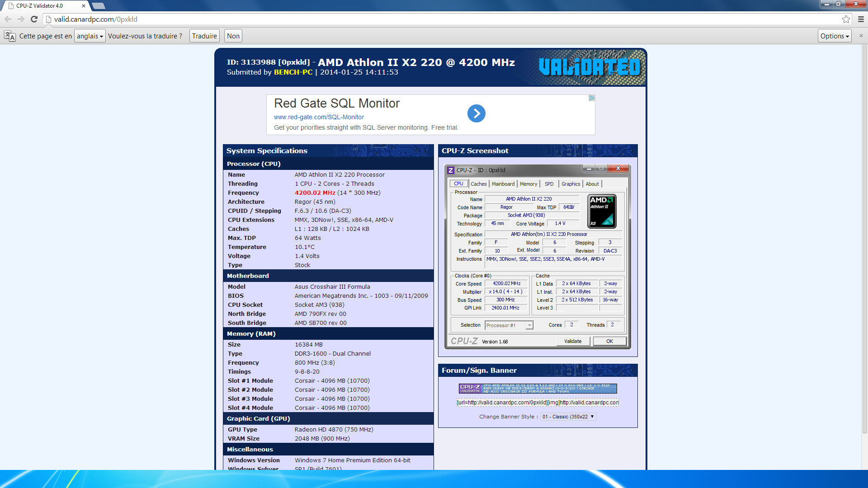Click the browser forward arrow
The height and width of the screenshot is (488, 868).
[x=21, y=19]
